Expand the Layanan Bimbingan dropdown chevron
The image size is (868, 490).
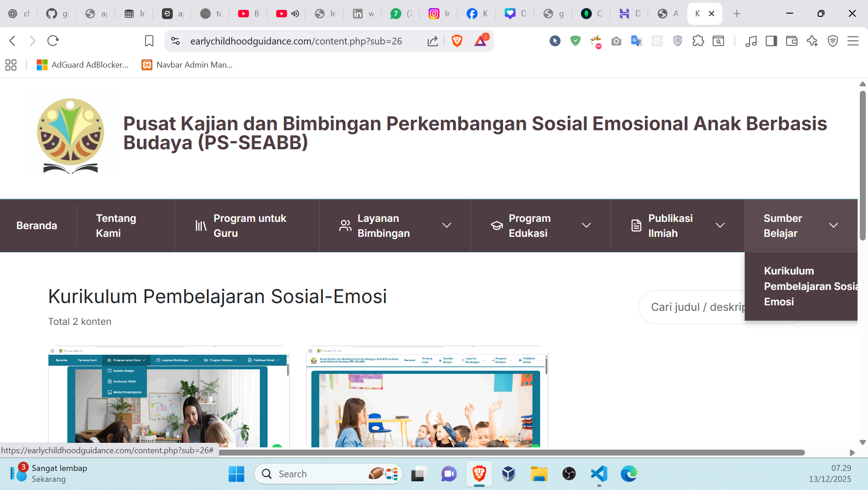[x=447, y=225]
